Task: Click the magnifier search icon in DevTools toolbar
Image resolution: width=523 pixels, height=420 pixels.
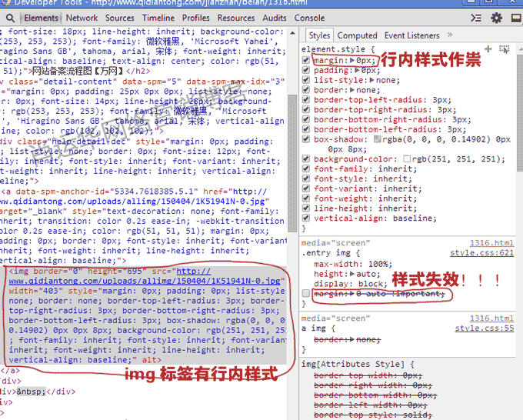Action: point(10,18)
